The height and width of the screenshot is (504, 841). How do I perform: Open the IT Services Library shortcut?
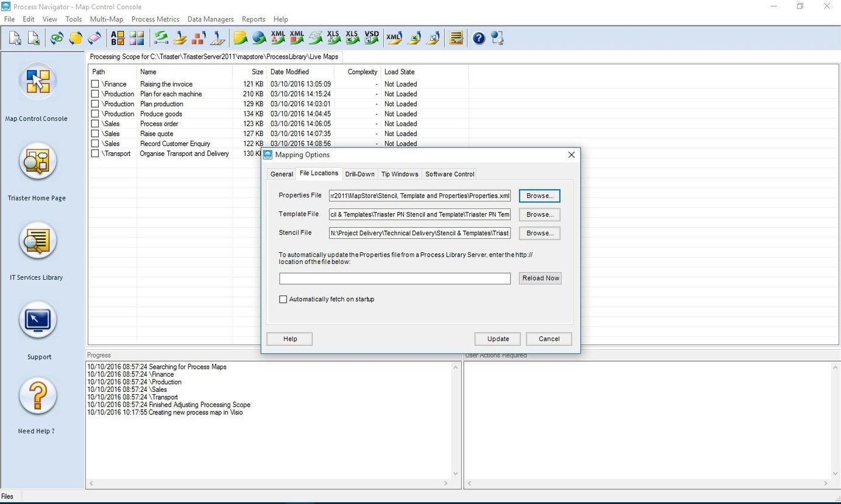pos(37,241)
